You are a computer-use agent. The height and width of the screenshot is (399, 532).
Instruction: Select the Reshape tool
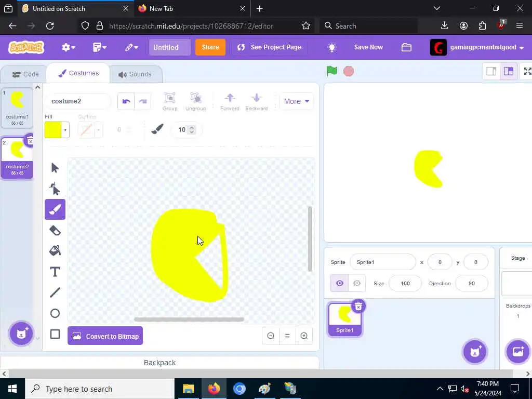[55, 189]
